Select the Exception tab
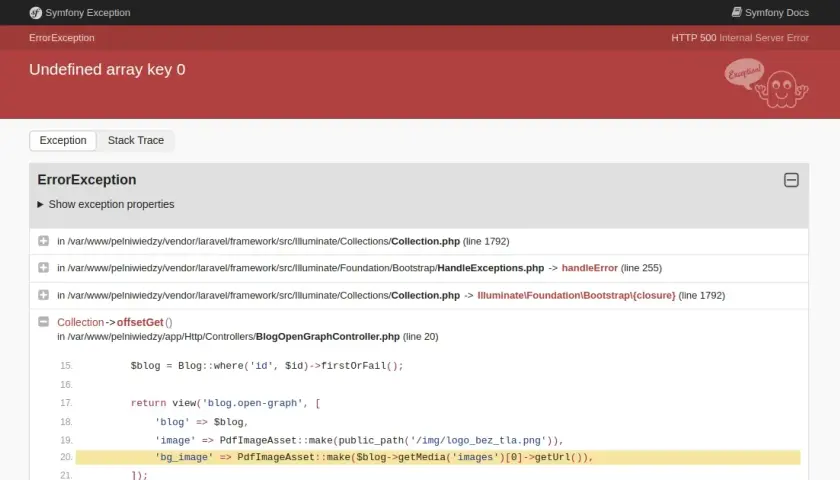Viewport: 840px width, 480px height. pos(63,140)
